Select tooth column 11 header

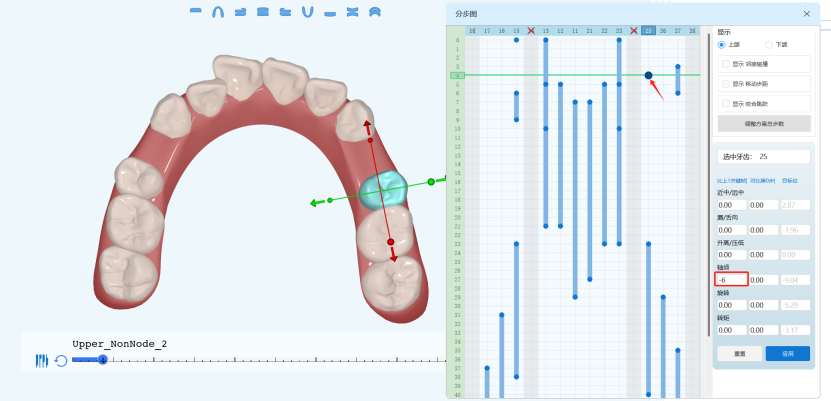tap(575, 31)
